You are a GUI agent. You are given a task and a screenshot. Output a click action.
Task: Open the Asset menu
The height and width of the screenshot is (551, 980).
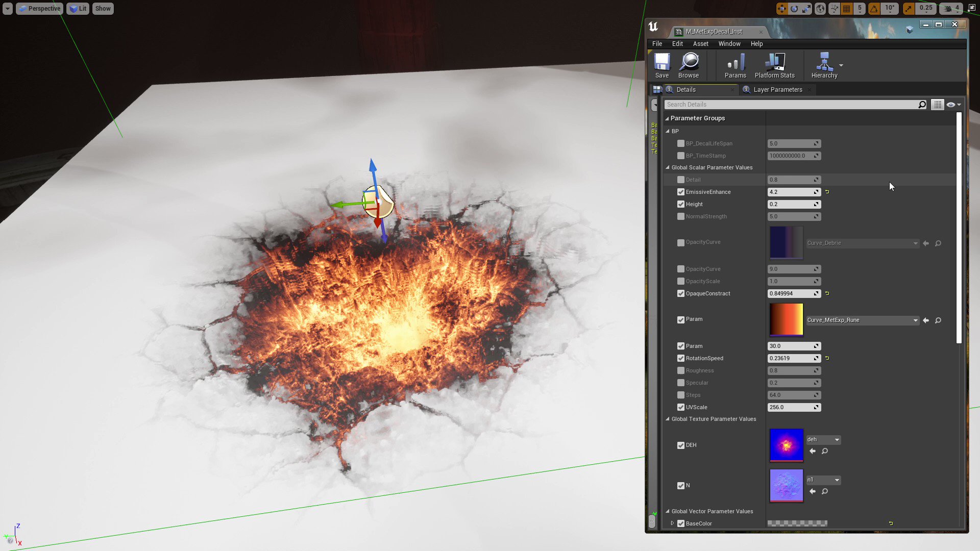click(x=700, y=44)
